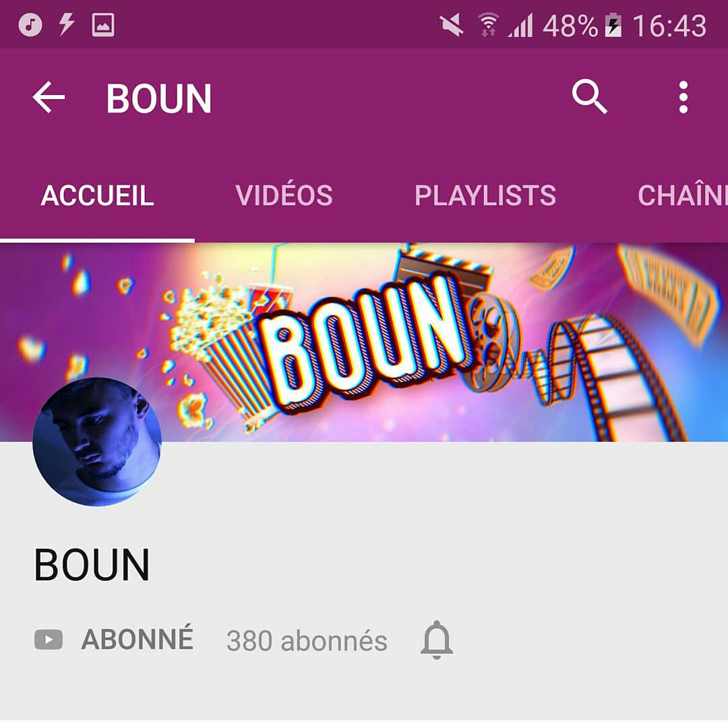Open search with magnifier icon

point(589,96)
